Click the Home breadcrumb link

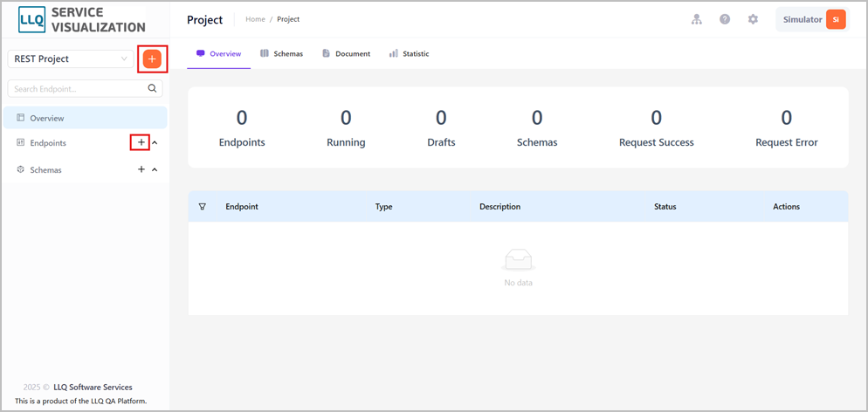coord(255,19)
